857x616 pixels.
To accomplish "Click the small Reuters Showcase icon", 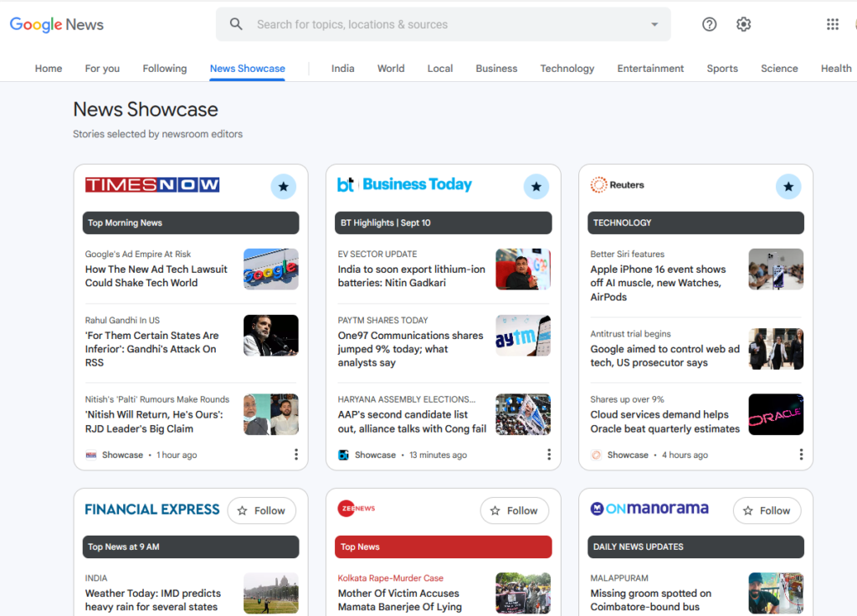I will pos(596,454).
